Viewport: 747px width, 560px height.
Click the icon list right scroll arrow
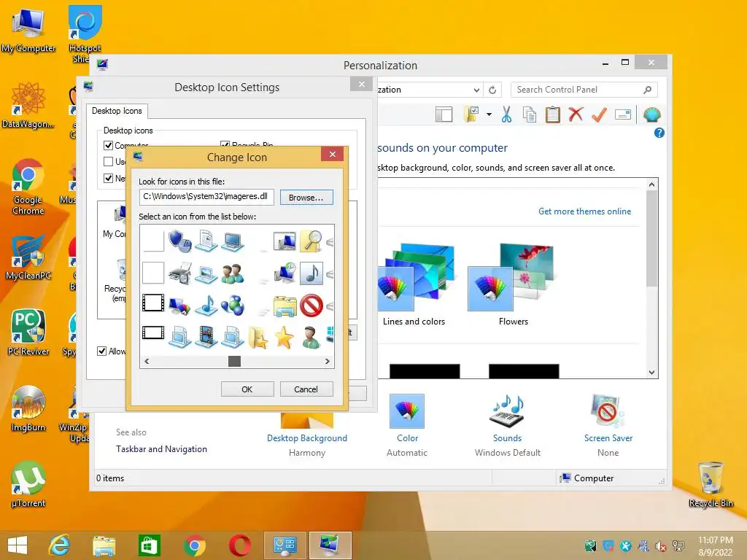pos(328,362)
